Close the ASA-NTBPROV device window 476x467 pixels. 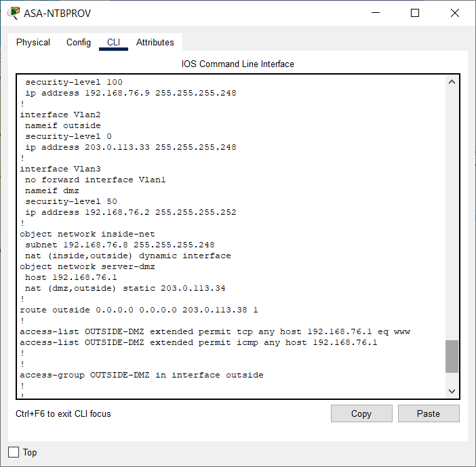click(x=454, y=13)
